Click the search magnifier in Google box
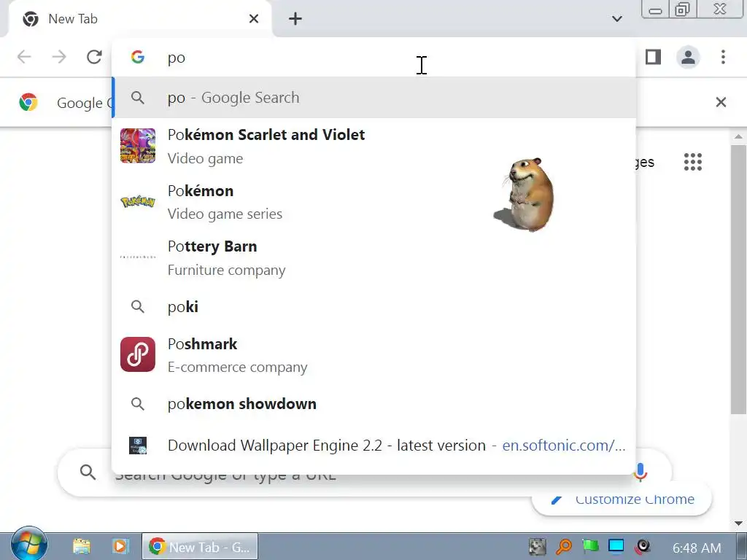Image resolution: width=747 pixels, height=560 pixels. [88, 472]
